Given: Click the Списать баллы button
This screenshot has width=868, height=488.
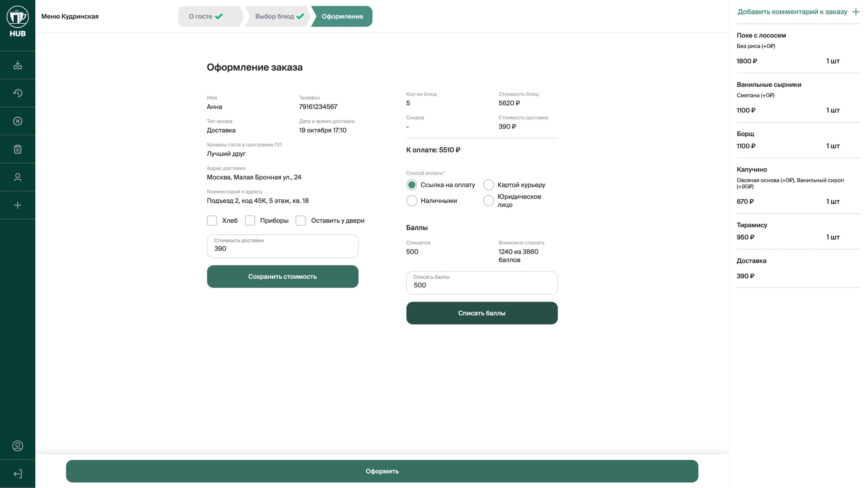Looking at the screenshot, I should click(482, 313).
